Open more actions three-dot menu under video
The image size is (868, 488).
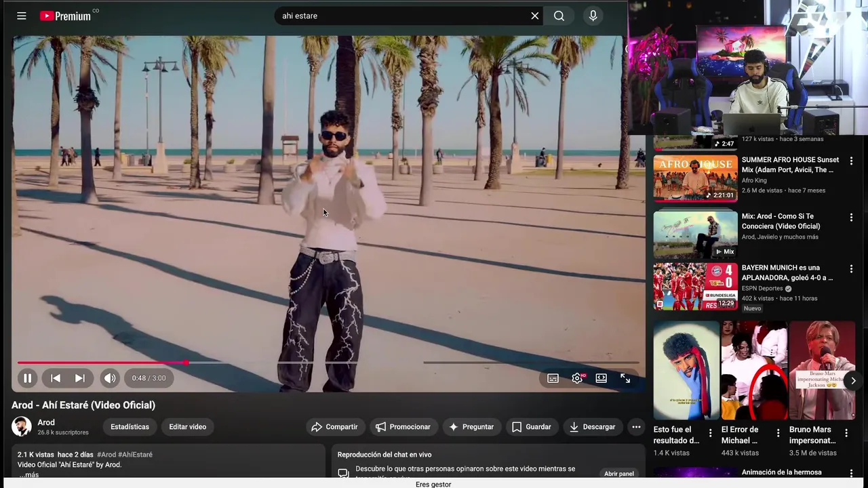coord(636,427)
